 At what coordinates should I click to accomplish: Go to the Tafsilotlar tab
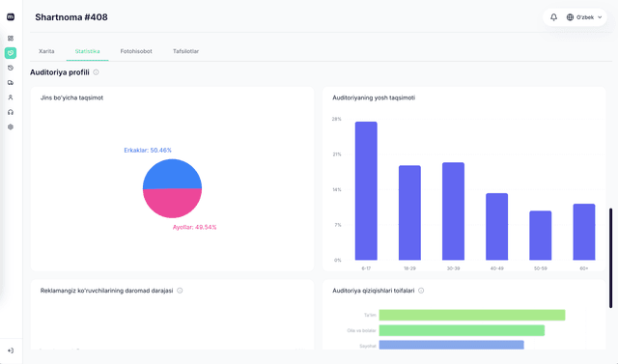[185, 51]
